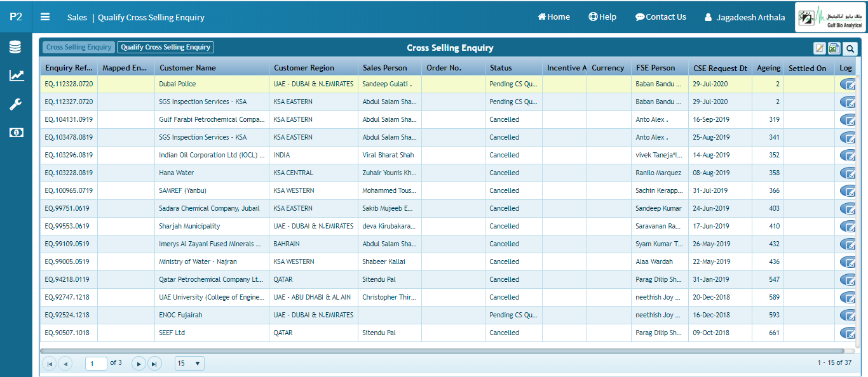Image resolution: width=868 pixels, height=377 pixels.
Task: Open Contact Us
Action: coord(661,17)
